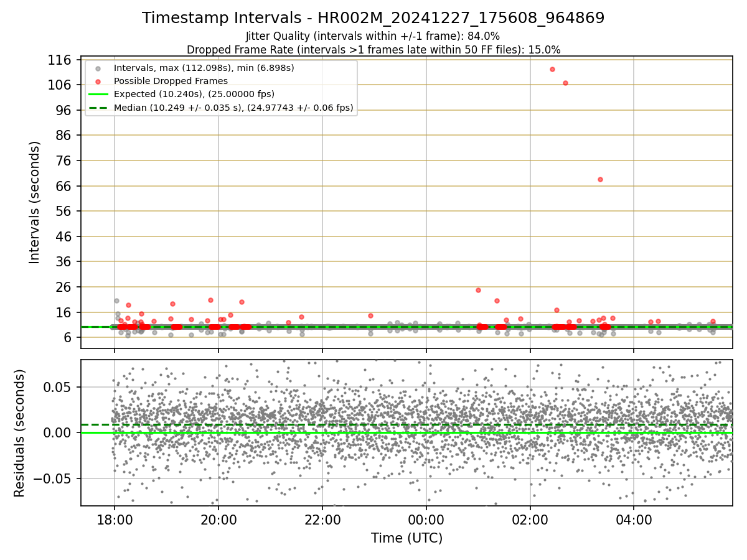Click the y-axis tick label 36
Image resolution: width=747 pixels, height=560 pixels.
[x=62, y=262]
